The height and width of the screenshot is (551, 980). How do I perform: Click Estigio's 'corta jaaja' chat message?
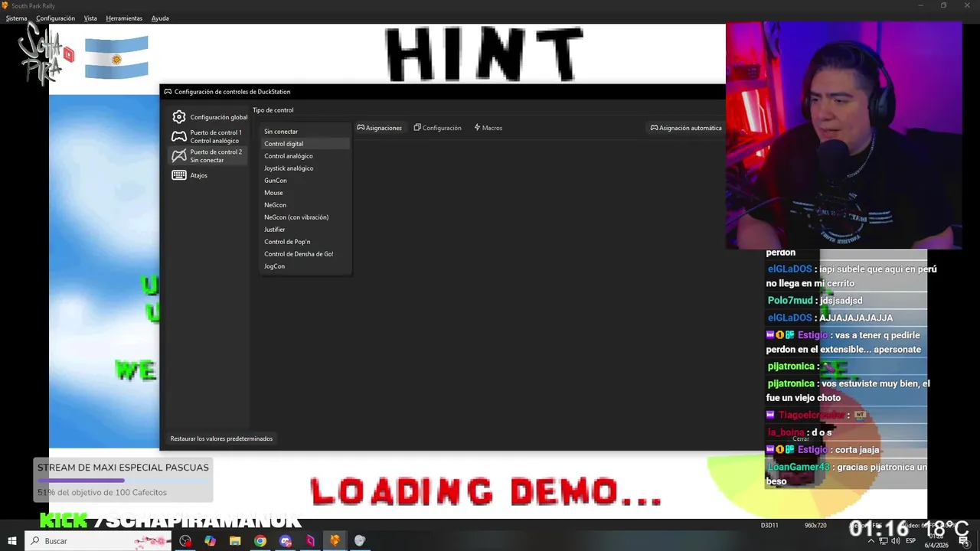click(823, 450)
